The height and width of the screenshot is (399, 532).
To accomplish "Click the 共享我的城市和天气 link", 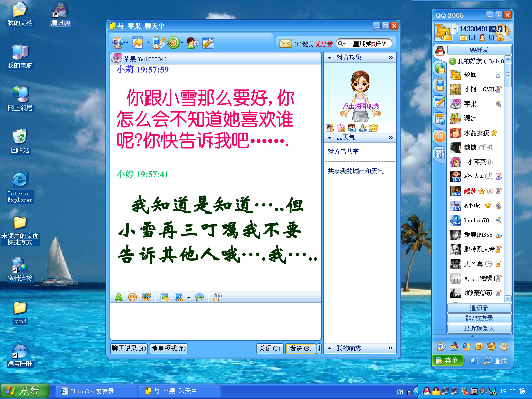I will coord(355,171).
